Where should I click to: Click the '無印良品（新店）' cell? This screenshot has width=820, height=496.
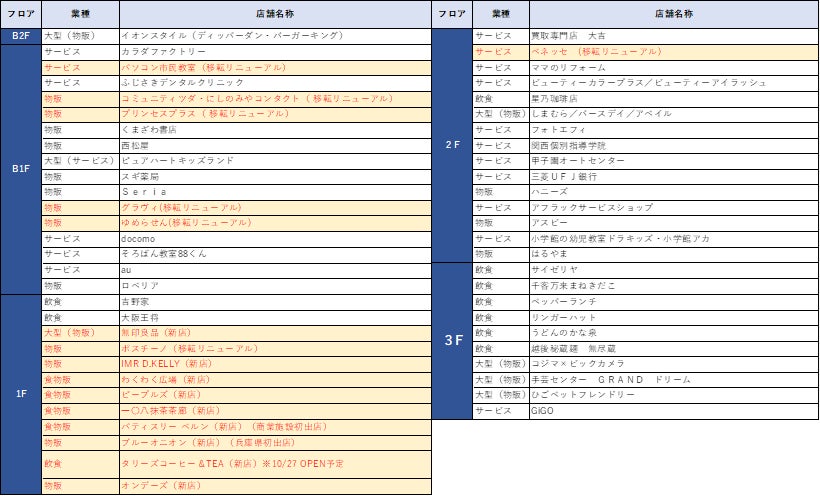[276, 333]
